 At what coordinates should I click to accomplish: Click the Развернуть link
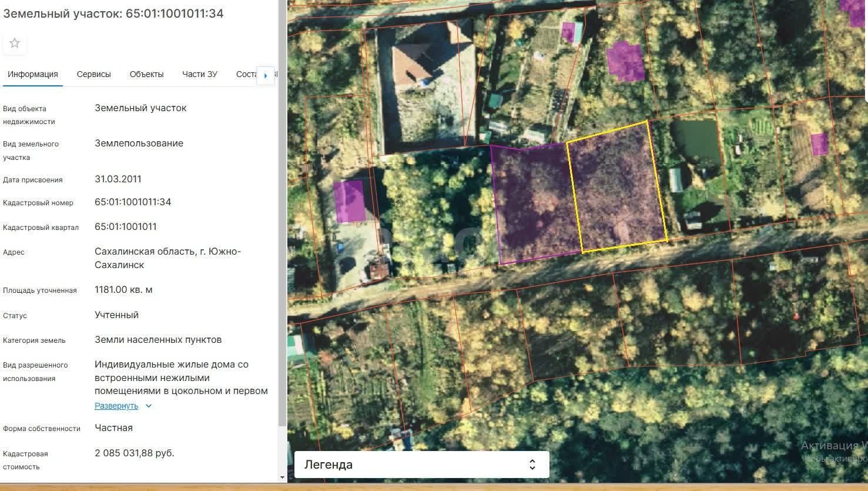pos(116,406)
